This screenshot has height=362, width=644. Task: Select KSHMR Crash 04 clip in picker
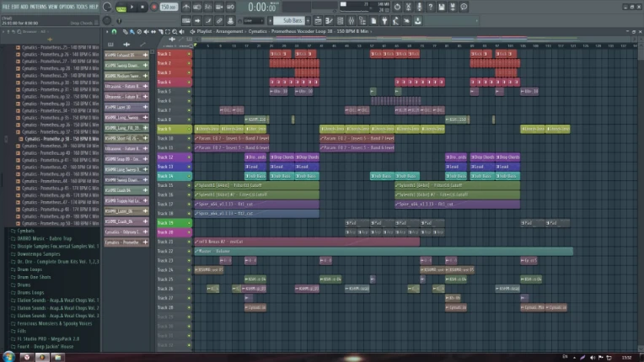pos(126,190)
